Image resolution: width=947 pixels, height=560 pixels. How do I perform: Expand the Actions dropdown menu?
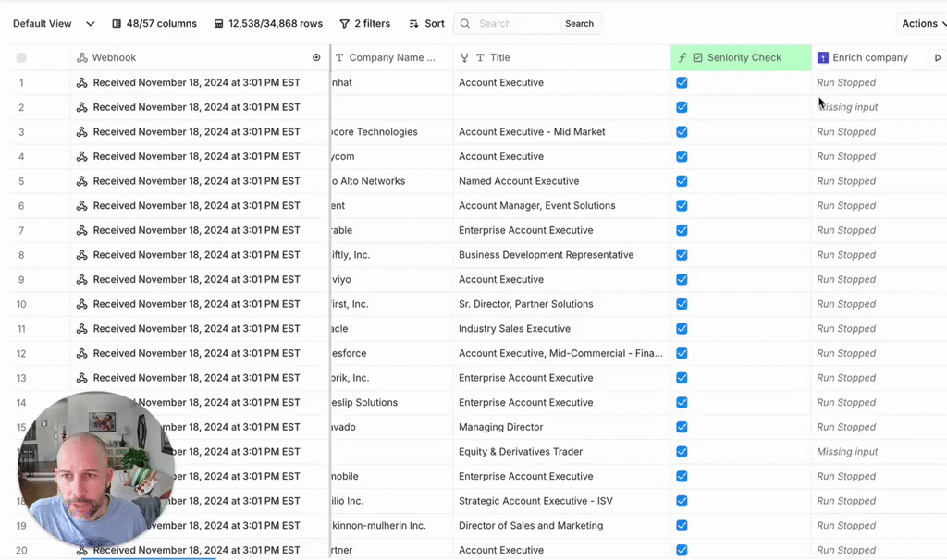tap(924, 24)
